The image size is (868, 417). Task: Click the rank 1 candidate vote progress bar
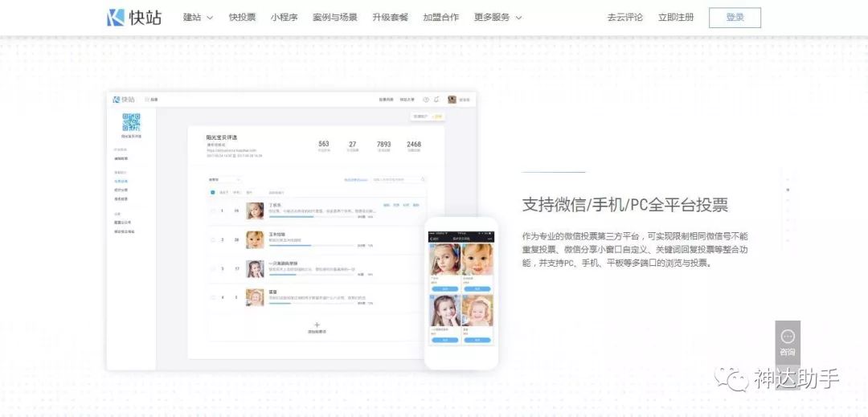coord(311,217)
